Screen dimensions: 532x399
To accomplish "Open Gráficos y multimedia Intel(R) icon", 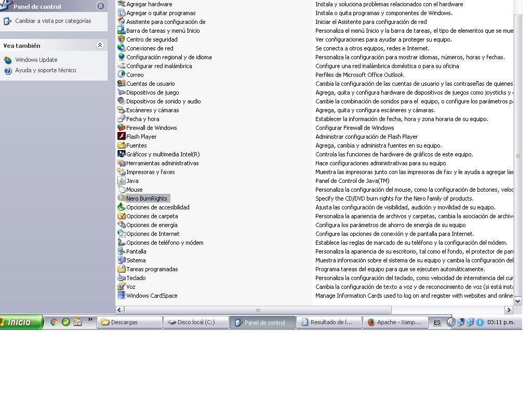I will click(x=122, y=154).
